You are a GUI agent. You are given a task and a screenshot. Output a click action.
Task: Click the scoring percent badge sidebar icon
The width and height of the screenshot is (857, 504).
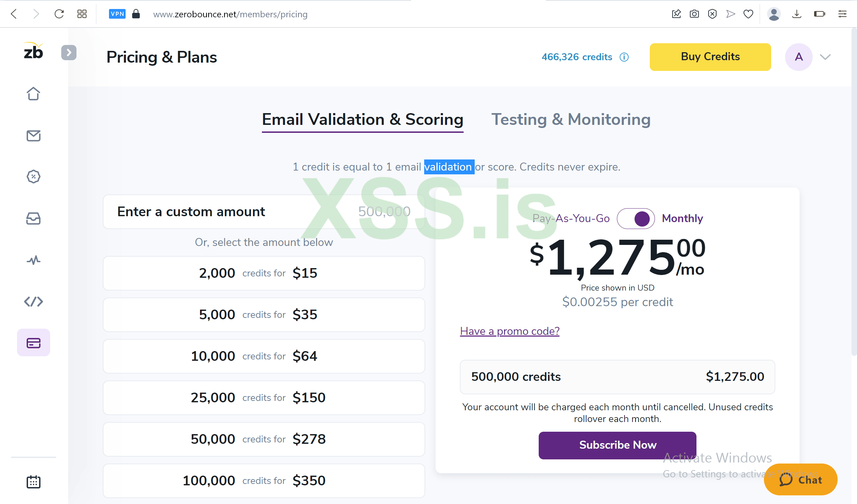click(33, 177)
